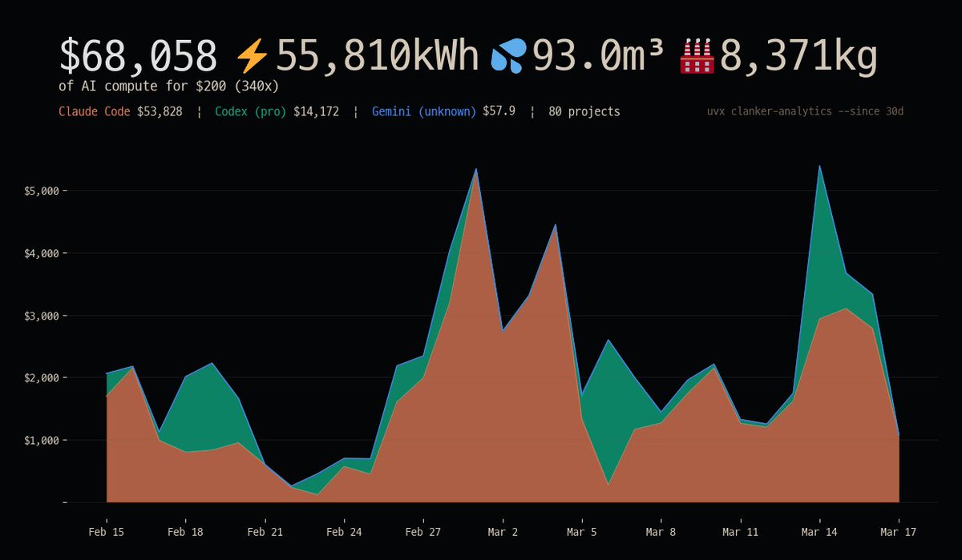Image resolution: width=962 pixels, height=560 pixels.
Task: Click the $3,000 y-axis label
Action: tap(40, 316)
